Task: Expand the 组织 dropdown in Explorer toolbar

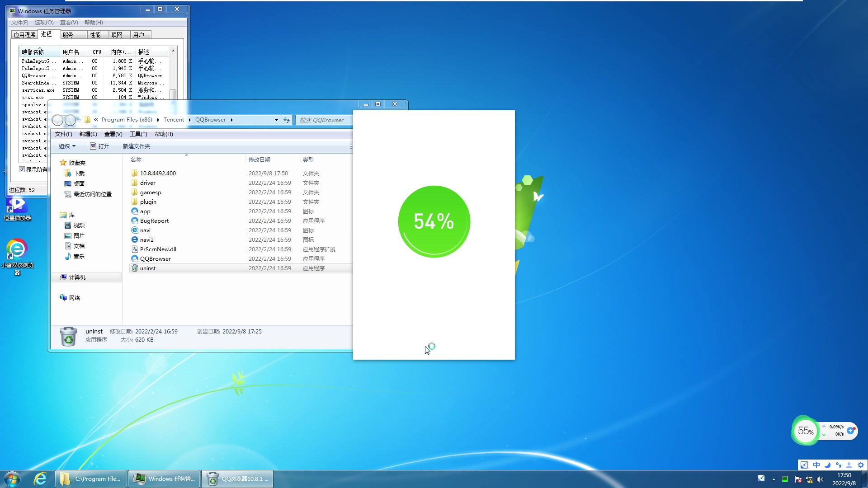Action: click(x=66, y=146)
